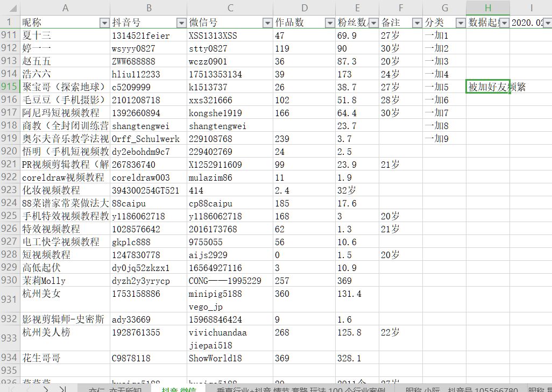Click the cell 394300254GT521

[148, 190]
